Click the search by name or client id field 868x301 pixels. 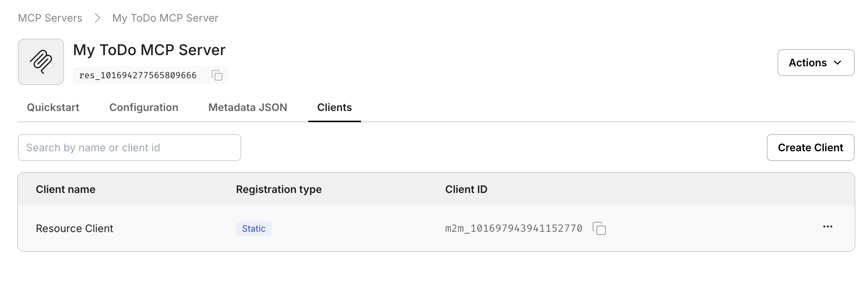coord(129,147)
